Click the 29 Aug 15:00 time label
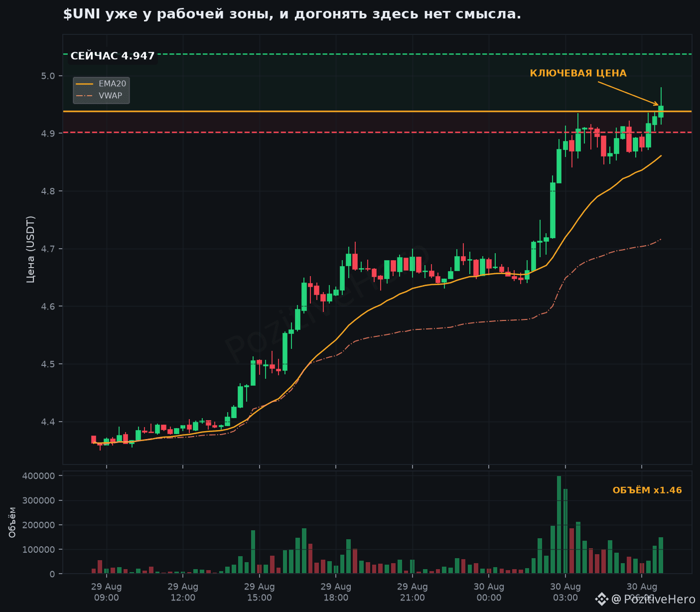The width and height of the screenshot is (700, 612). point(260,592)
